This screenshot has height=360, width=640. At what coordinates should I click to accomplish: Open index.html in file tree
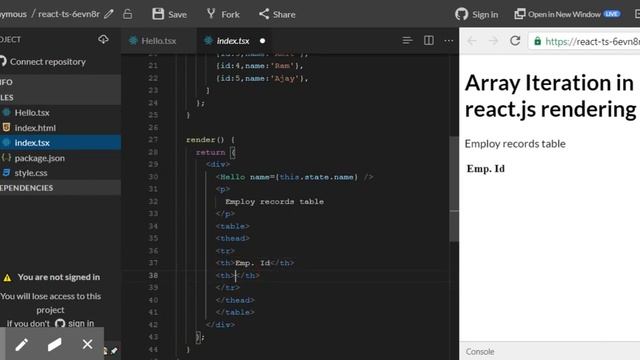click(35, 128)
